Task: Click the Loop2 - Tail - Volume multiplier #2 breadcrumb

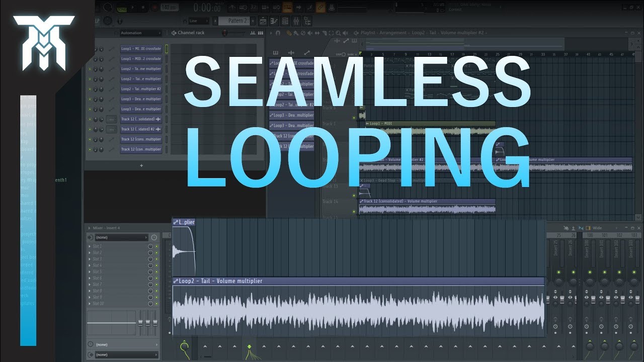Action: pos(448,33)
